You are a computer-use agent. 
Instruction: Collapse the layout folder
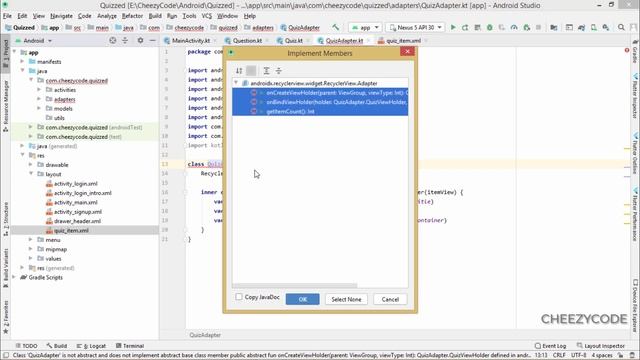(x=31, y=174)
